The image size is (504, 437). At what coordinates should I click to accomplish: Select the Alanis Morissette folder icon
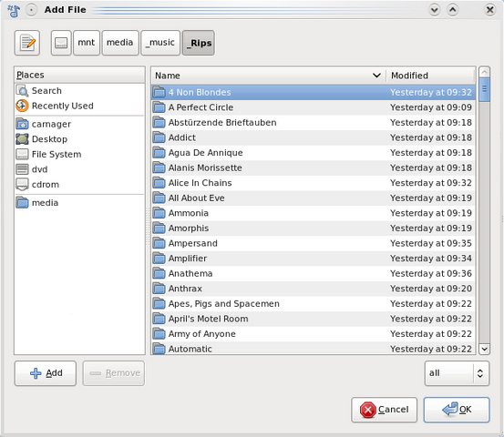(159, 168)
